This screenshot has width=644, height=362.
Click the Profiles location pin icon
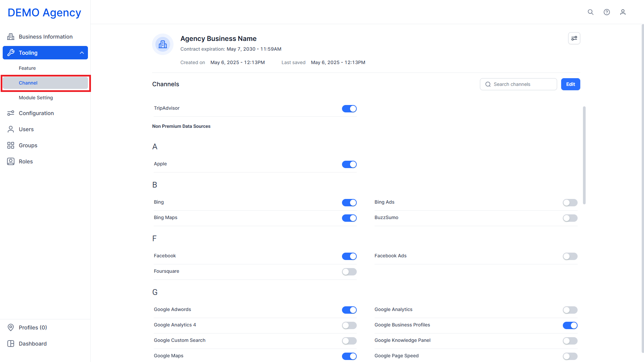11,327
